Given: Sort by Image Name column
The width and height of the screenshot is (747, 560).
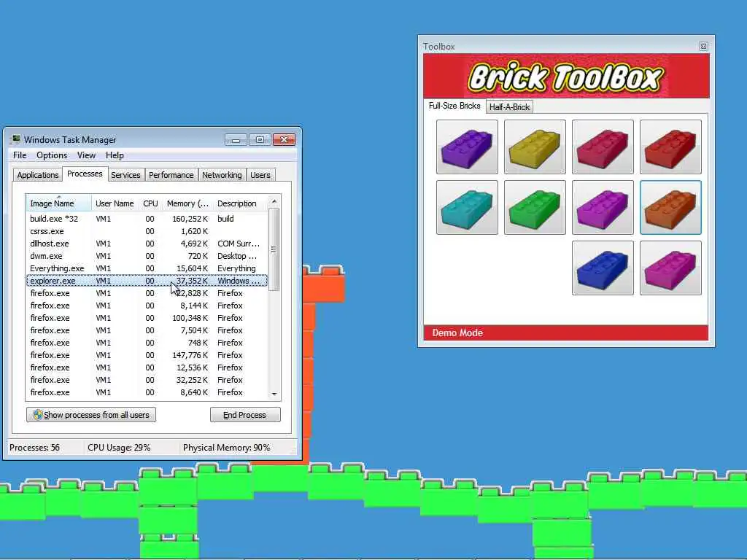Looking at the screenshot, I should [x=58, y=203].
